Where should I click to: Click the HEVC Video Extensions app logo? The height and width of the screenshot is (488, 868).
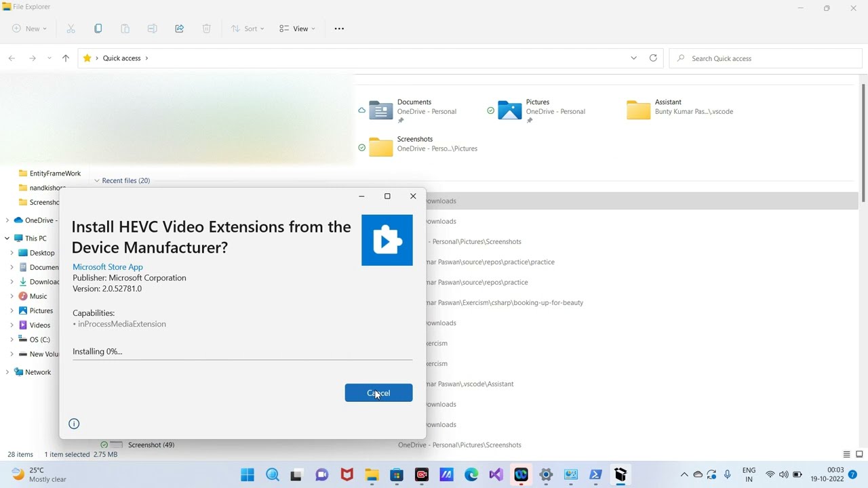[387, 240]
